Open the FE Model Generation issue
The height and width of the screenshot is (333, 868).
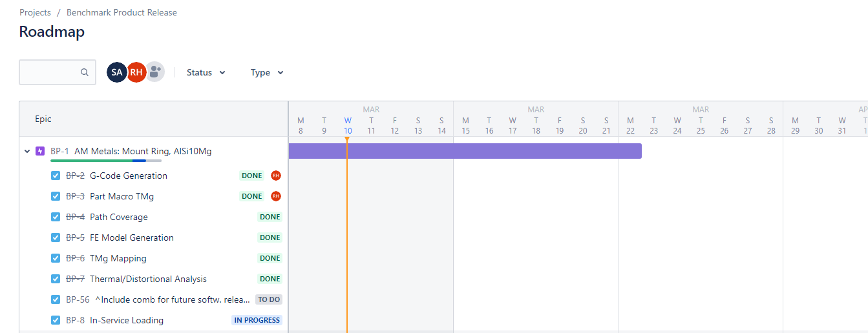(x=132, y=237)
